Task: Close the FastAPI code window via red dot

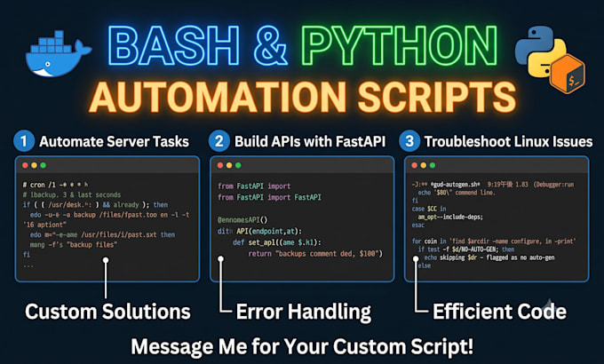Action: click(220, 165)
